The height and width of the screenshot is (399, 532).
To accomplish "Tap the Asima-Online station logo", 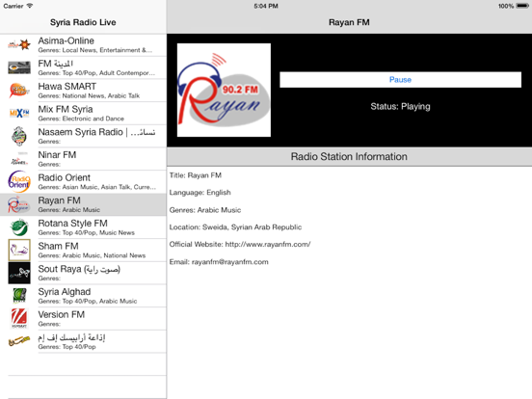I will [19, 44].
